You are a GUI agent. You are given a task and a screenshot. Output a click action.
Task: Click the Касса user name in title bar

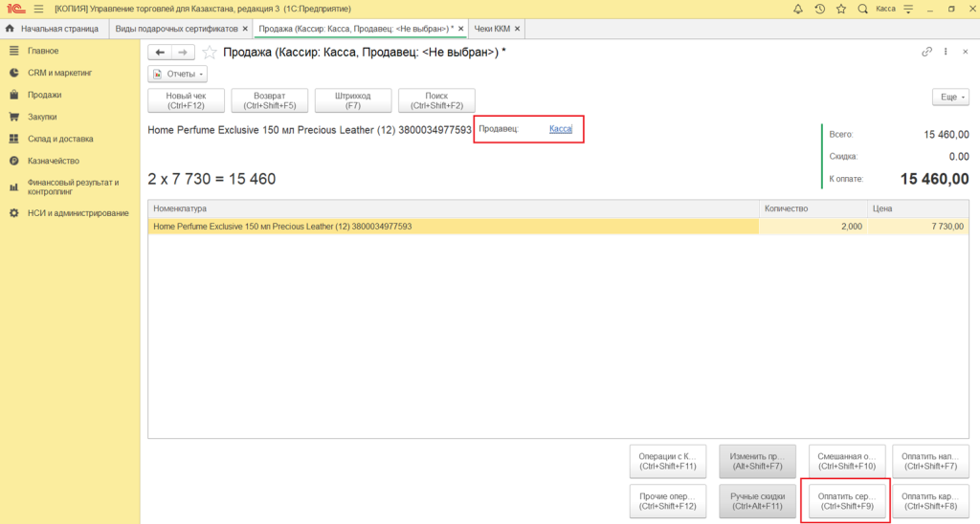point(885,9)
